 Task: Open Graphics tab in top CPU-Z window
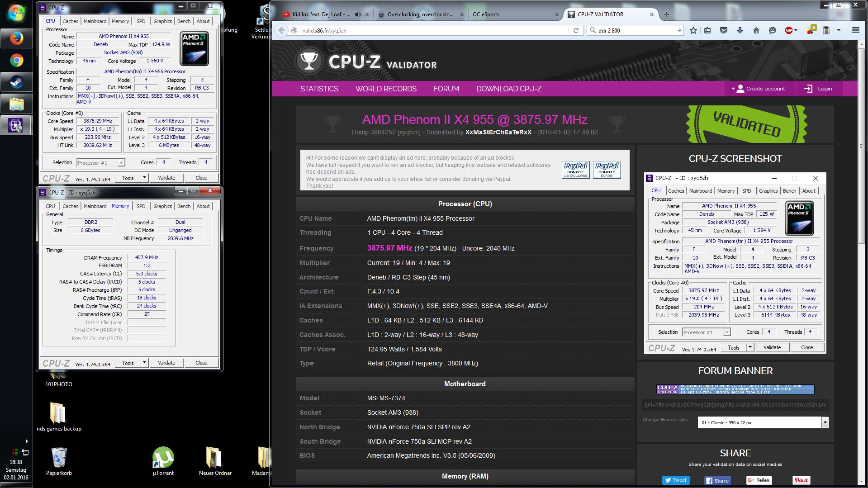click(x=162, y=21)
